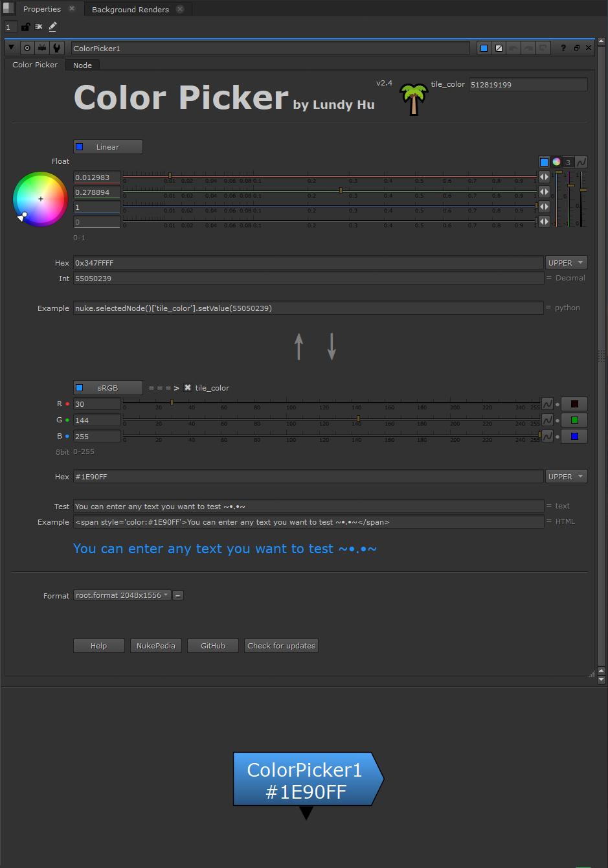Click the NukePedia button
The width and height of the screenshot is (608, 868).
tap(156, 646)
